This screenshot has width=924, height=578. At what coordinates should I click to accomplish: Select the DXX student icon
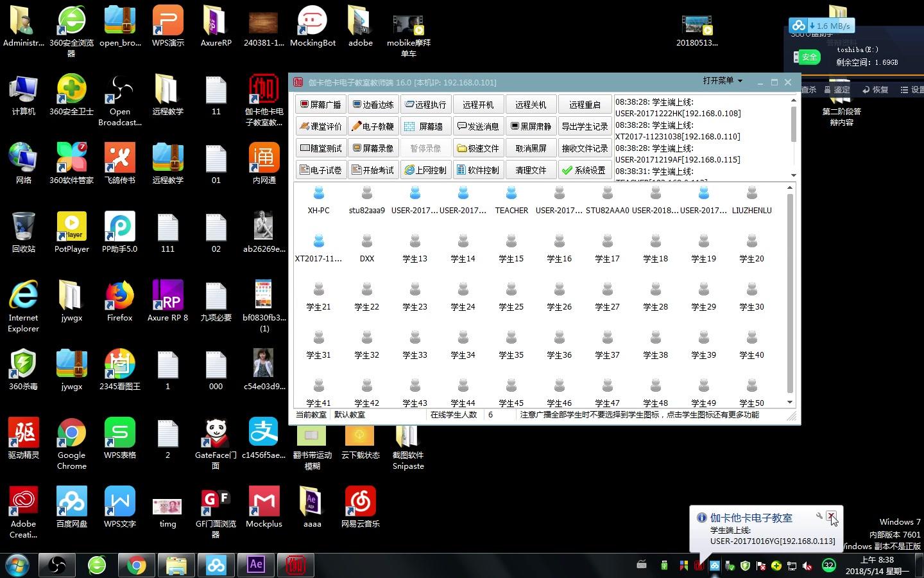pyautogui.click(x=367, y=248)
